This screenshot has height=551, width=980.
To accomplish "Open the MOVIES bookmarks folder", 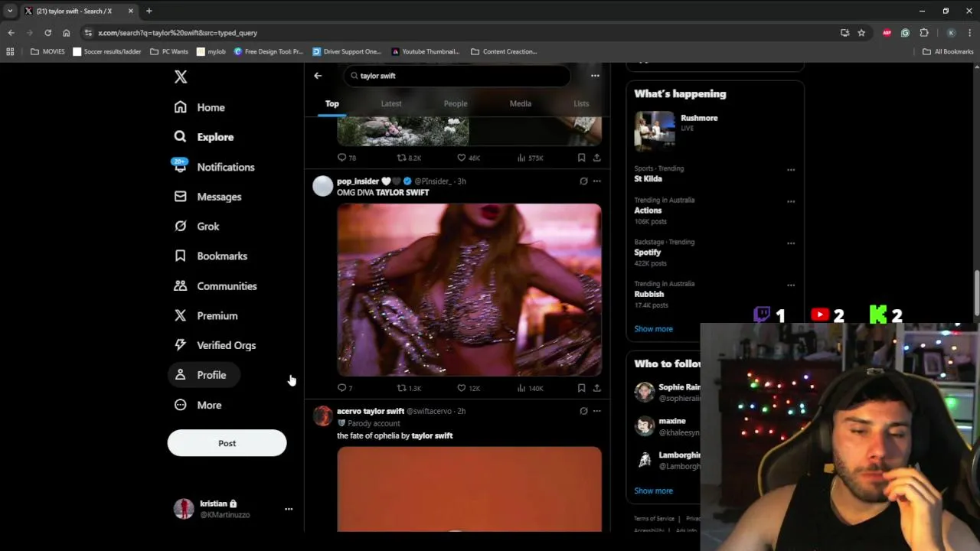I will [x=47, y=51].
